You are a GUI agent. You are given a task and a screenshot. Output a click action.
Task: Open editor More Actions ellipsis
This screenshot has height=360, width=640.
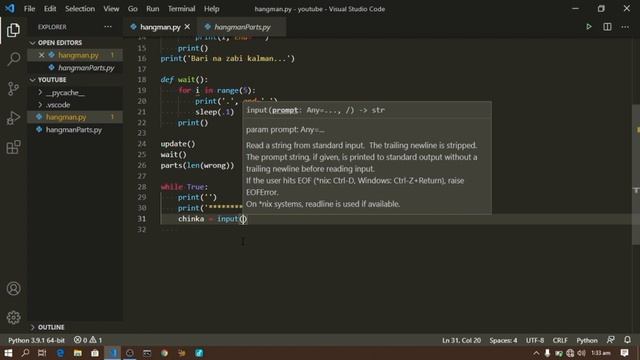click(x=625, y=27)
